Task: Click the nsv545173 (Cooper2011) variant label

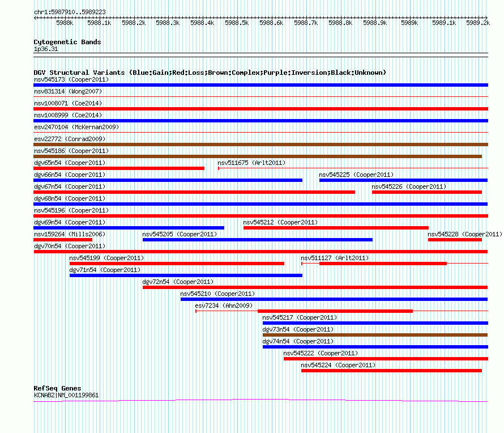Action: (x=71, y=79)
